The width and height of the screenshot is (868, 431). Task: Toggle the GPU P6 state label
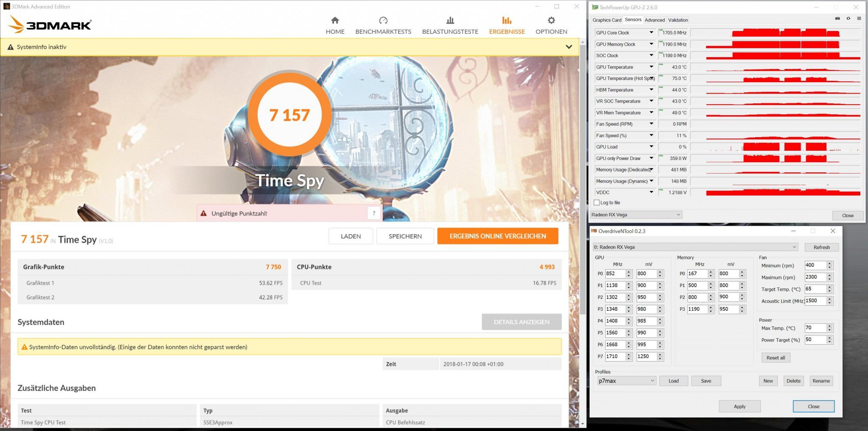click(x=600, y=345)
